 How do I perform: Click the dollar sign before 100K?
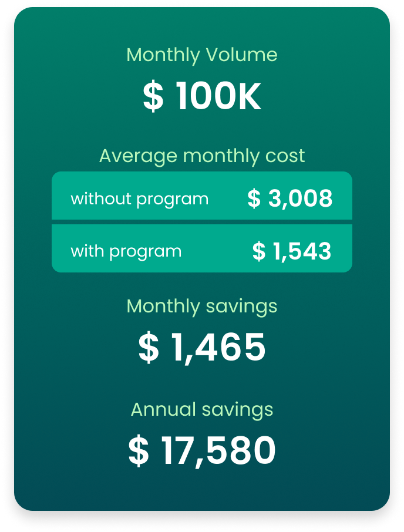click(153, 97)
